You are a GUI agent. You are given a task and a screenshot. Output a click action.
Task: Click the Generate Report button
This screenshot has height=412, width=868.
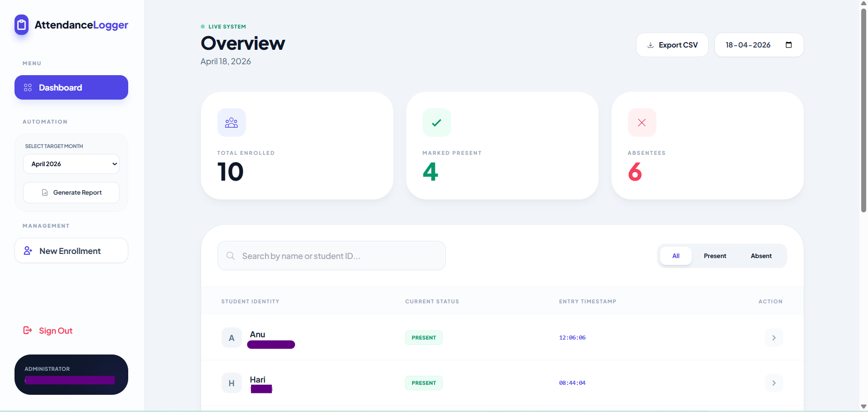(x=71, y=192)
